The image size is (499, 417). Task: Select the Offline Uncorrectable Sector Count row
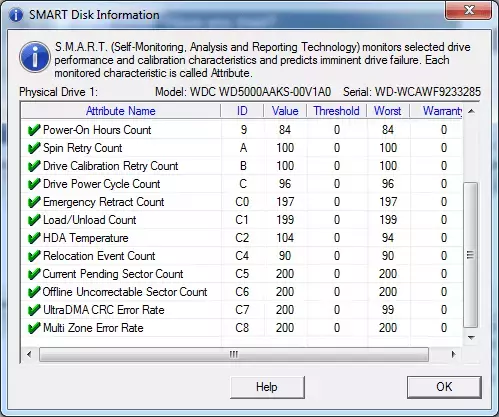(x=242, y=292)
